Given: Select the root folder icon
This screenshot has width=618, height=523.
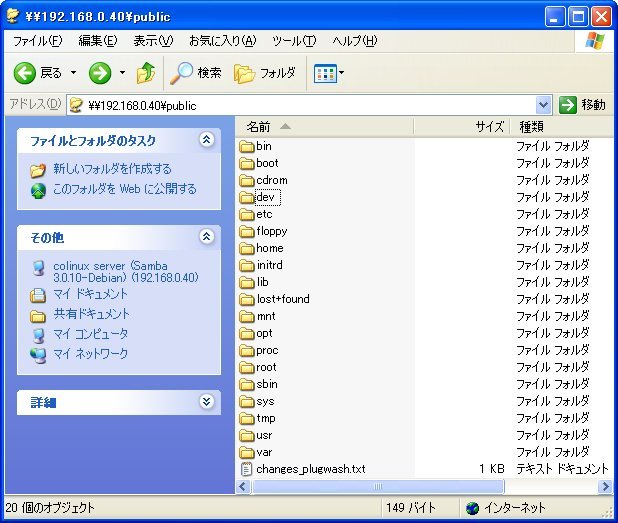Looking at the screenshot, I should click(247, 368).
